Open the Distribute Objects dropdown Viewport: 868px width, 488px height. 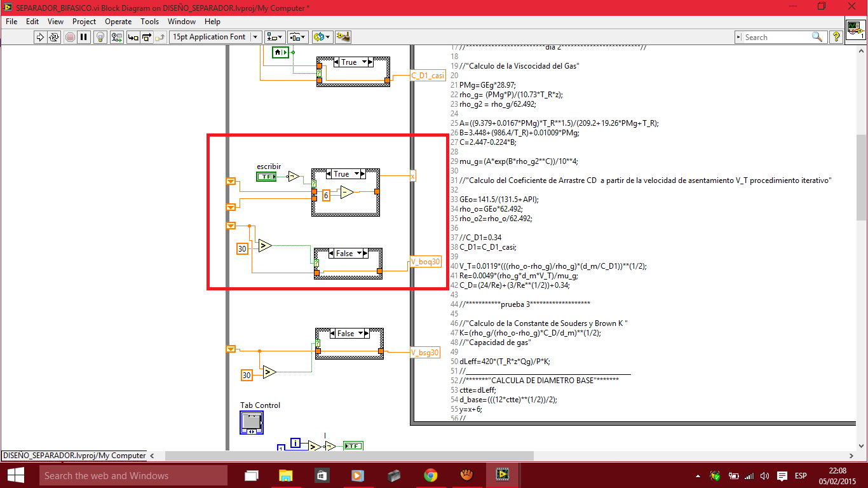point(298,37)
